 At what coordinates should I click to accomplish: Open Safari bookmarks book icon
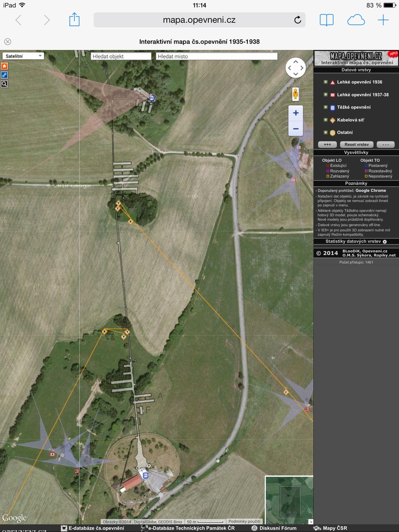[326, 20]
